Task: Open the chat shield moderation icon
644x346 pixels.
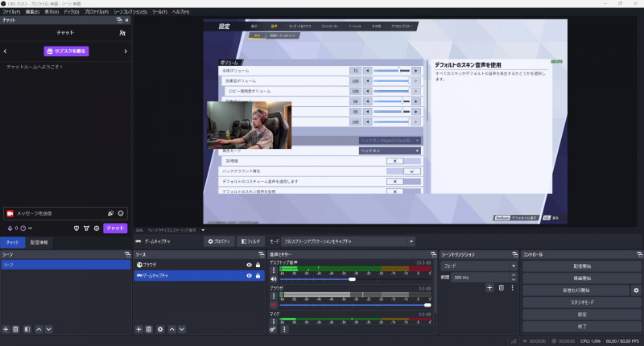Action: pyautogui.click(x=76, y=229)
